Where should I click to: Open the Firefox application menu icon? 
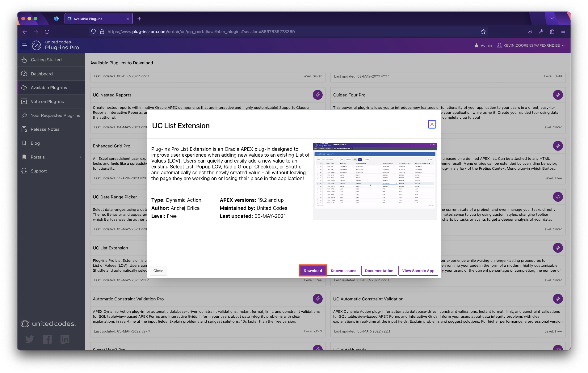(x=563, y=32)
